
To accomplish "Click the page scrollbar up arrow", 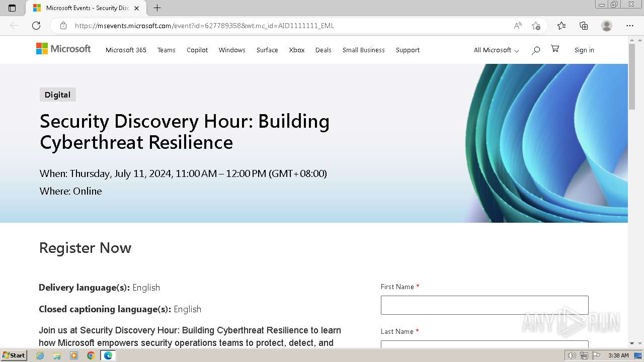I will pyautogui.click(x=632, y=40).
